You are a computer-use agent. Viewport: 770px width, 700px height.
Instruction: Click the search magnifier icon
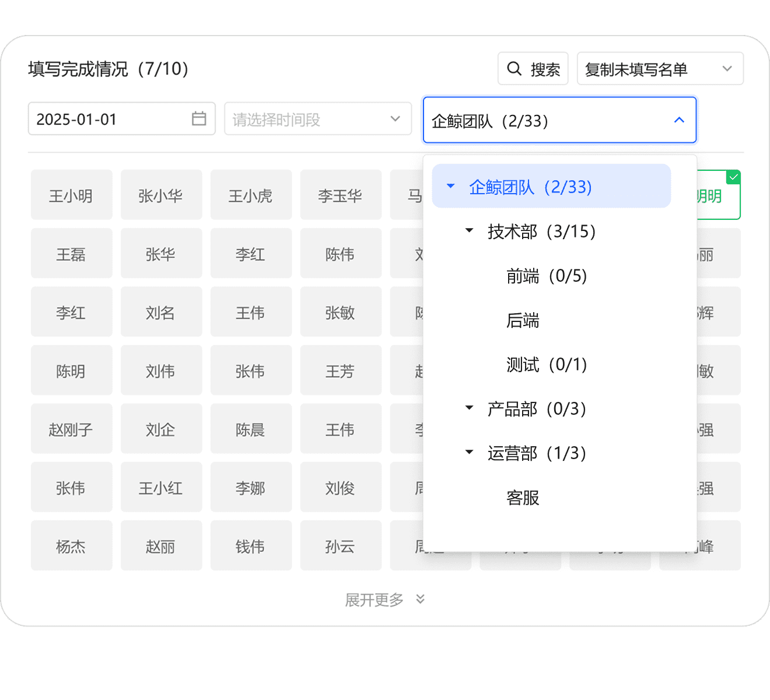tap(514, 69)
